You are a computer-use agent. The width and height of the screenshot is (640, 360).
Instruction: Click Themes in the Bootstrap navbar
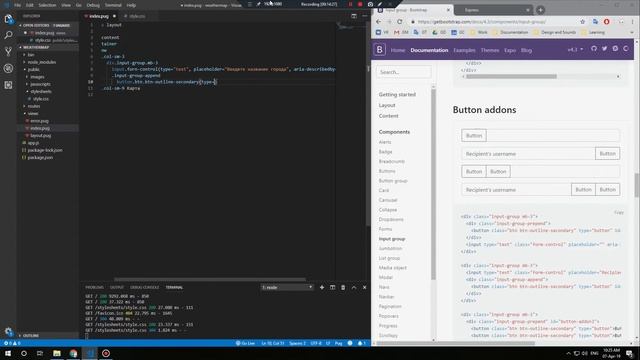click(x=490, y=50)
